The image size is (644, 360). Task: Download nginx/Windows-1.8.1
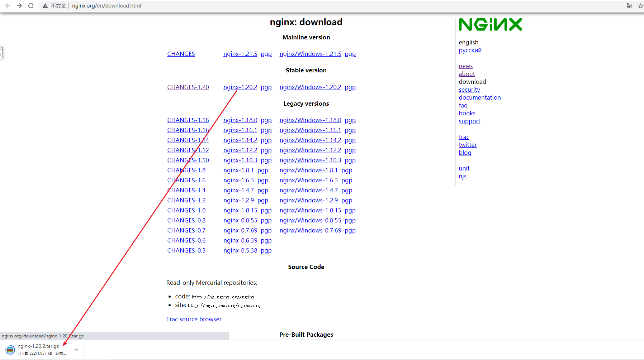(x=309, y=170)
